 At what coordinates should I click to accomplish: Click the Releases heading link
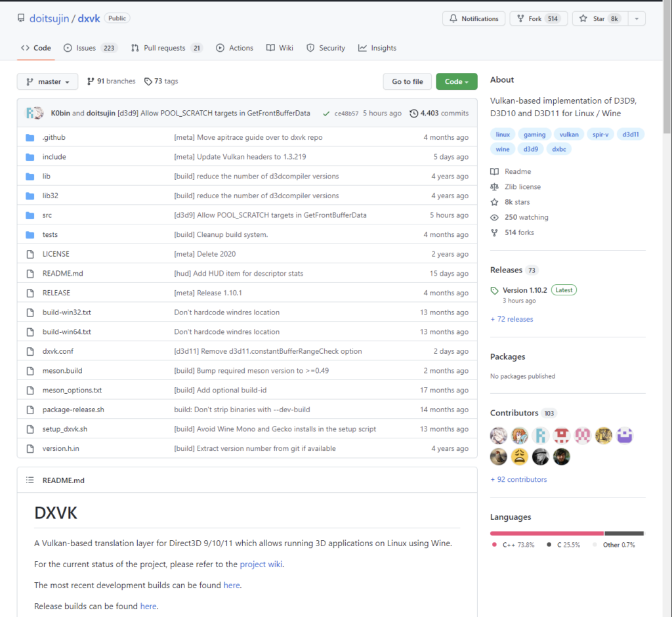[506, 270]
